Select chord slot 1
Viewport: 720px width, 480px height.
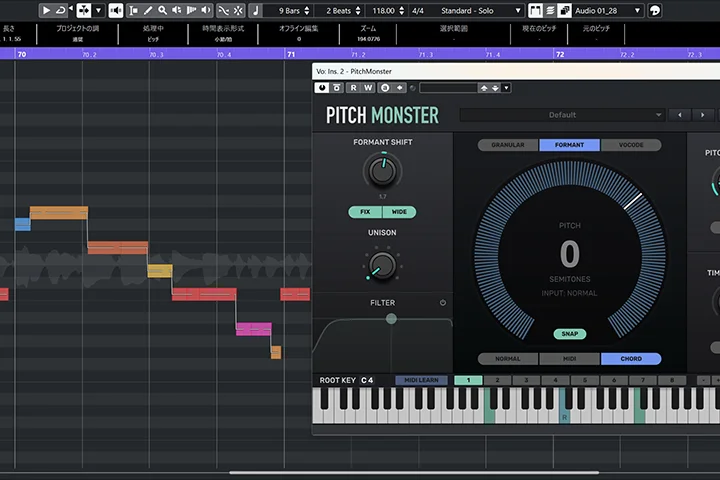tap(468, 380)
